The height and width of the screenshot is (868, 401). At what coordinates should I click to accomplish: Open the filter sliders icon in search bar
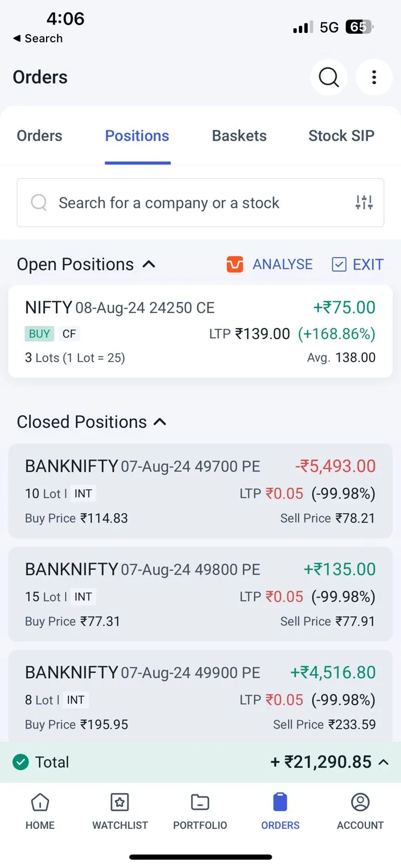pyautogui.click(x=364, y=203)
